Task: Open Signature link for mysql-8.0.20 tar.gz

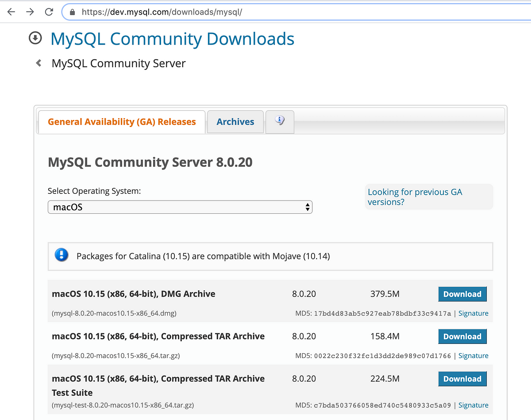Action: click(473, 356)
